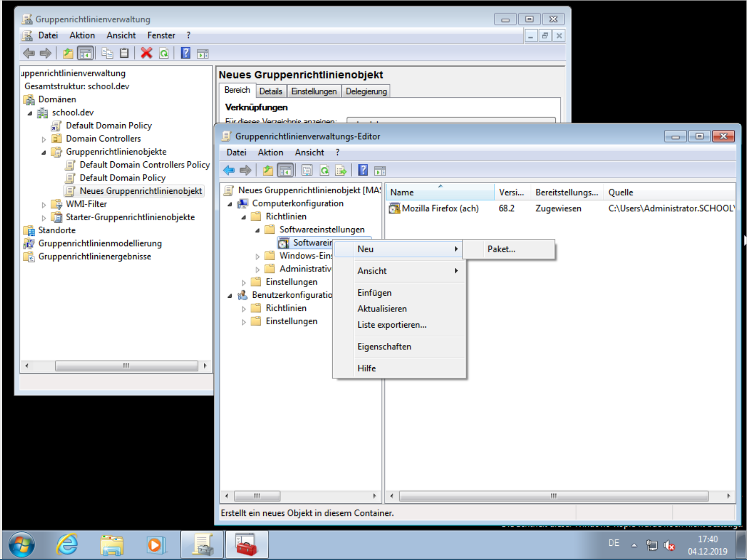Click the export list icon in Editor toolbar
The image size is (747, 560).
pos(341,170)
